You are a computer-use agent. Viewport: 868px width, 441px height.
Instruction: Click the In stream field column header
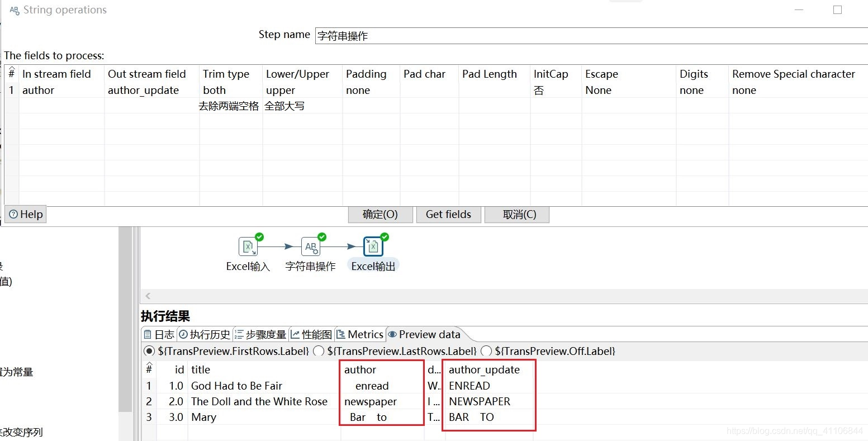tap(61, 74)
